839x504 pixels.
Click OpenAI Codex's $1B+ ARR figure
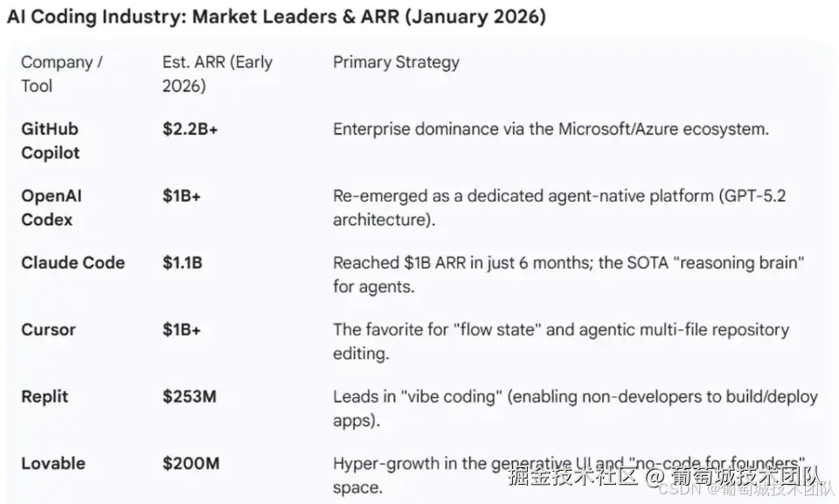[181, 197]
